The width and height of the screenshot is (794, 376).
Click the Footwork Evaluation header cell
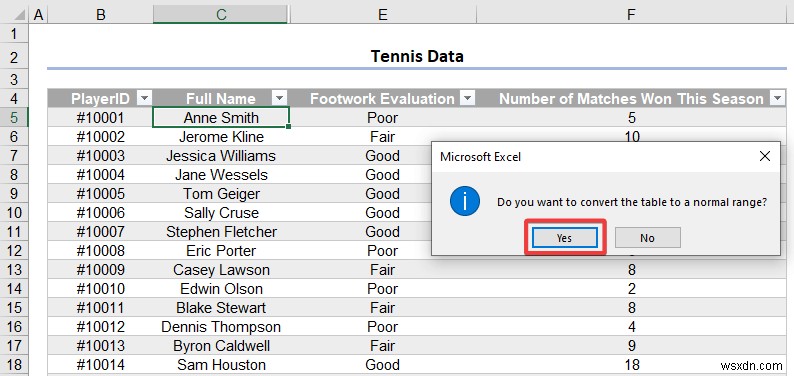coord(382,99)
